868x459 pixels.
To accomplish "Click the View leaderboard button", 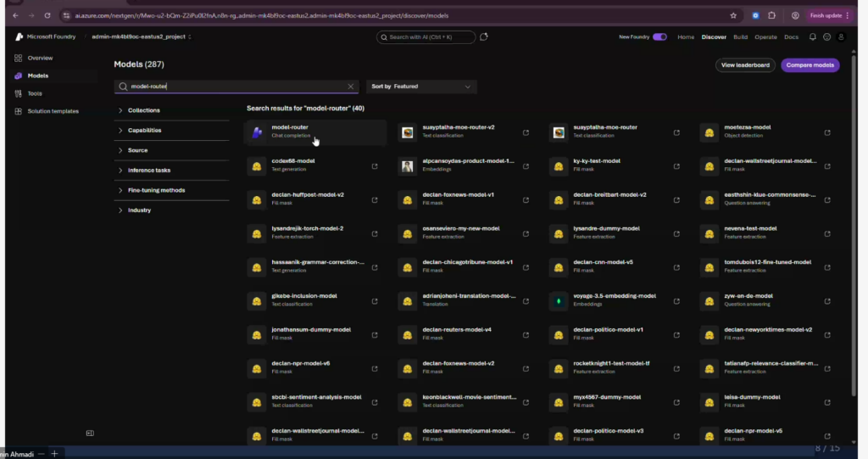I will (x=744, y=65).
